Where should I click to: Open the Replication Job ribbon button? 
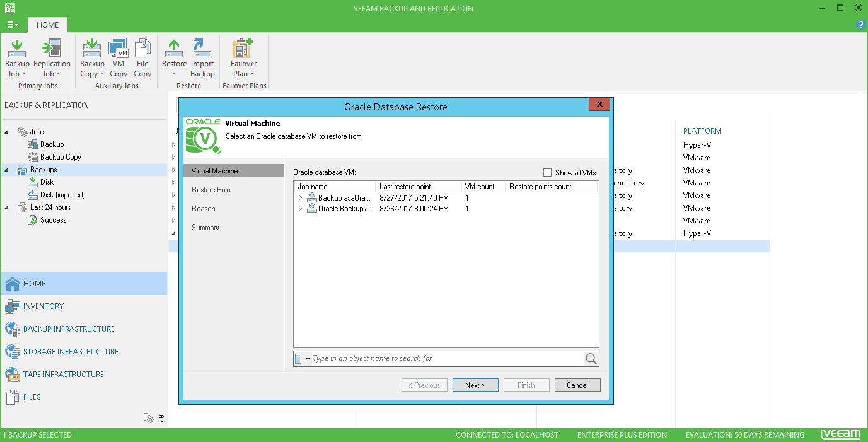click(52, 57)
